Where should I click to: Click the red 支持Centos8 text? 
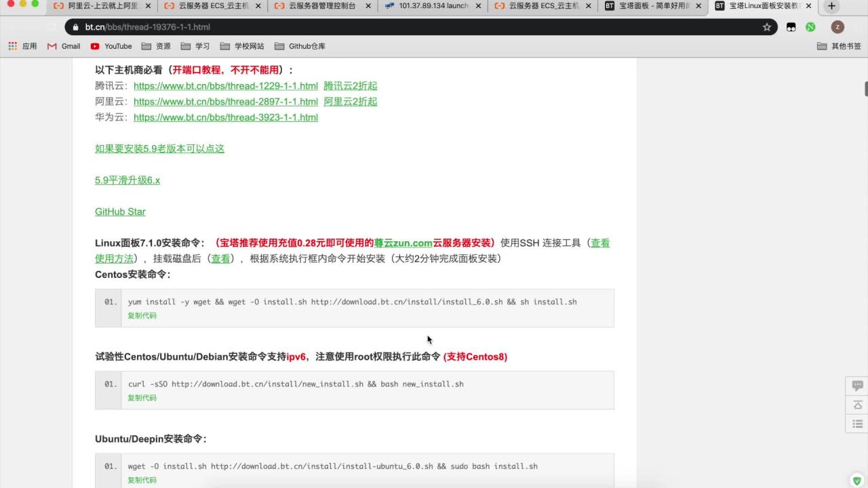coord(475,357)
